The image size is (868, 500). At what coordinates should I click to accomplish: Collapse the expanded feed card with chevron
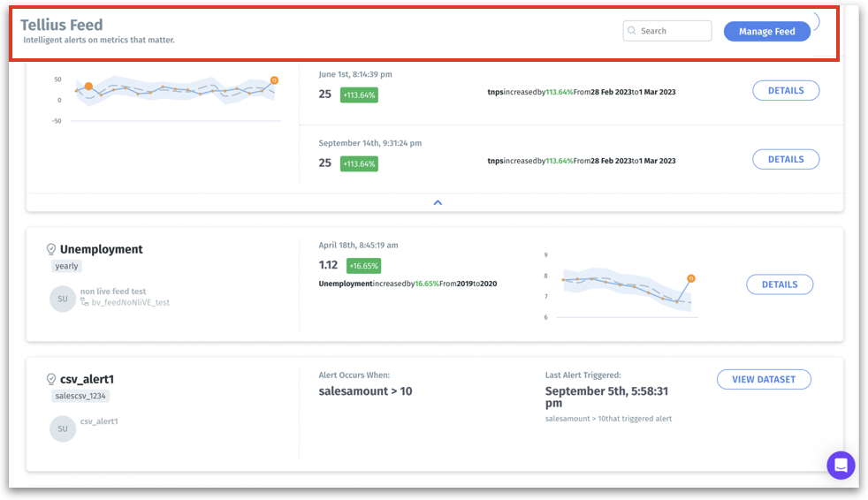[x=437, y=202]
